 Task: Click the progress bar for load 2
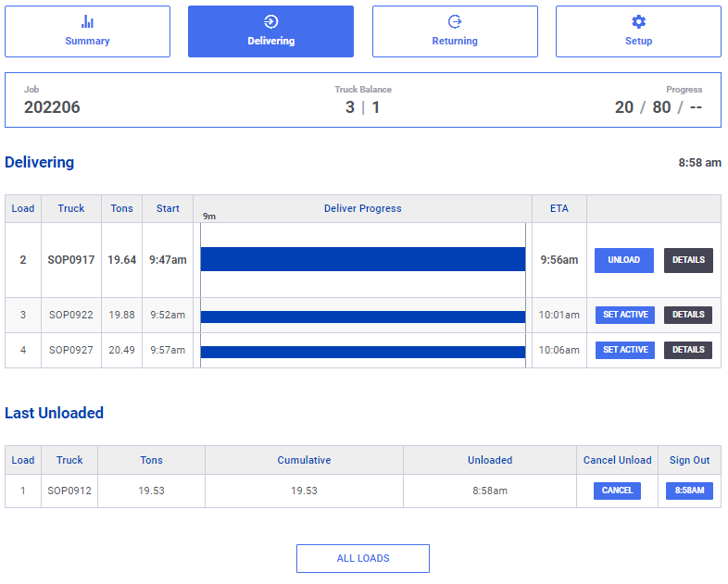(362, 259)
